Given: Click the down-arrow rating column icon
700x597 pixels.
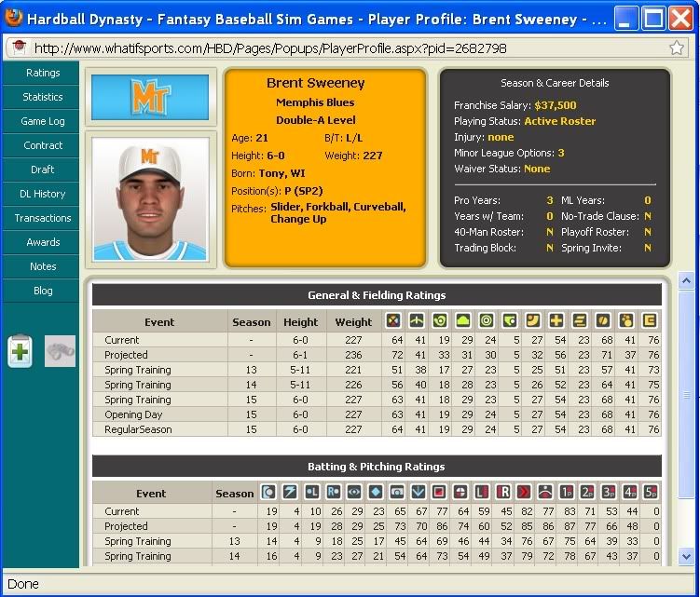Looking at the screenshot, I should 419,493.
